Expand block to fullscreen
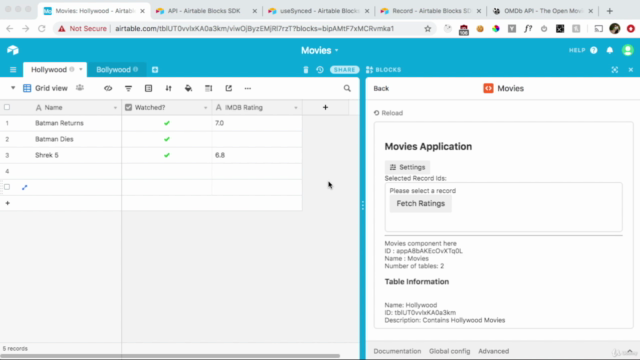640x360 pixels. coord(615,70)
